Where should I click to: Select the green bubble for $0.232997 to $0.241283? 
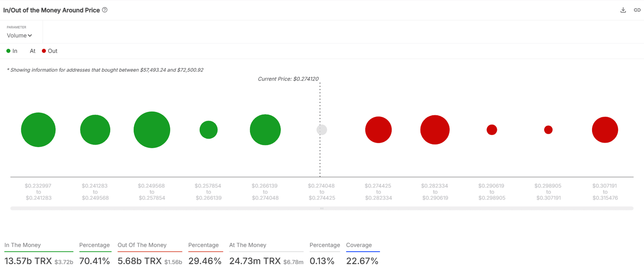click(38, 130)
